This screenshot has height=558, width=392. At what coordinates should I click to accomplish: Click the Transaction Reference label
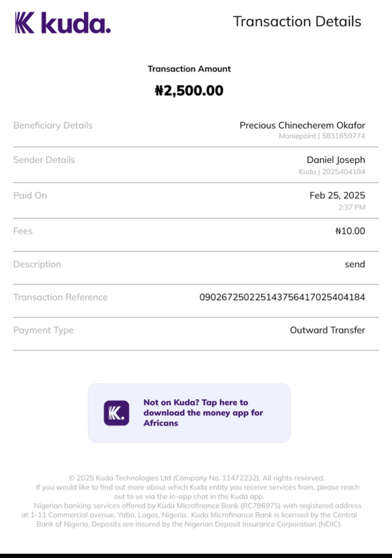60,297
